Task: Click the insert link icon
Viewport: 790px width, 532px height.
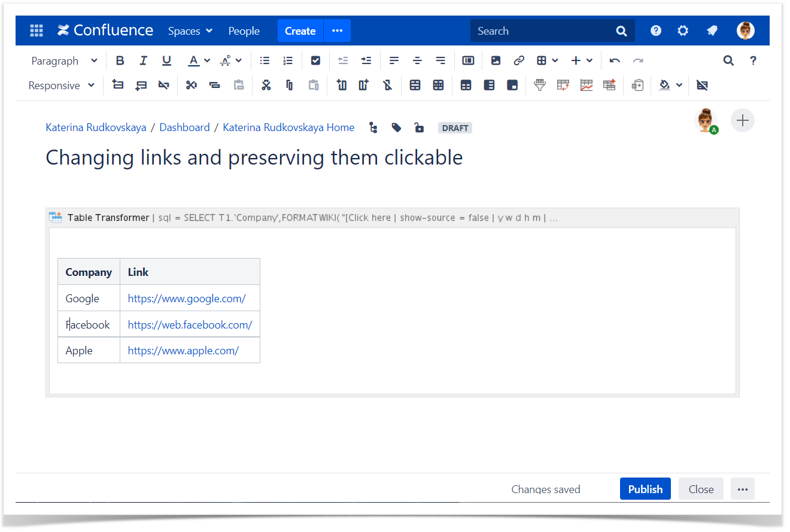Action: 519,60
